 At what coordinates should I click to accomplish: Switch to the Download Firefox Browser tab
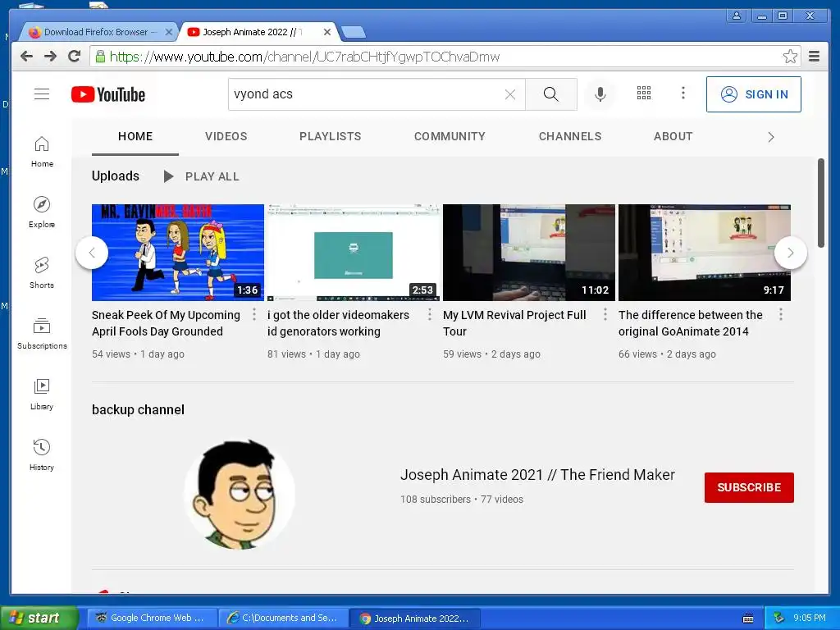click(x=99, y=32)
